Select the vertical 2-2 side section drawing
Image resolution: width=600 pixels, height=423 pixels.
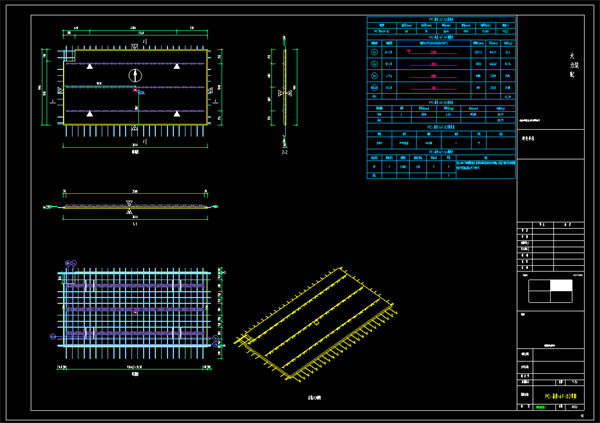(x=284, y=91)
